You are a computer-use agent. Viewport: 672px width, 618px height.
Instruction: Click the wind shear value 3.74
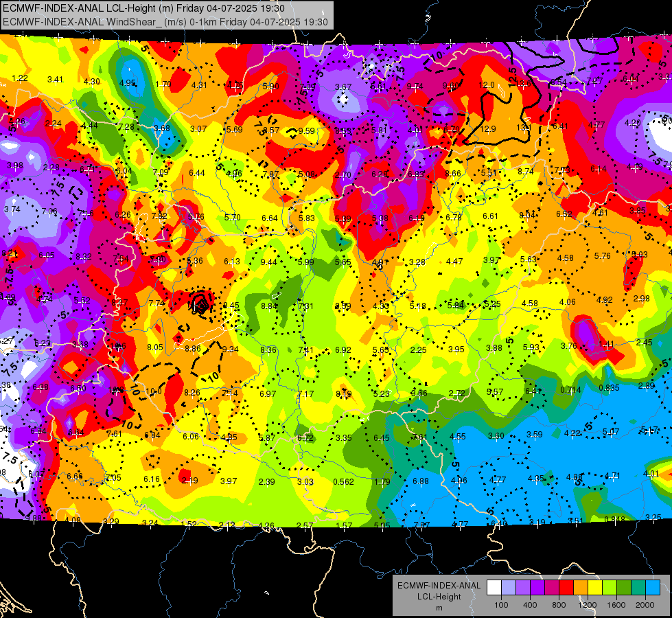point(12,209)
